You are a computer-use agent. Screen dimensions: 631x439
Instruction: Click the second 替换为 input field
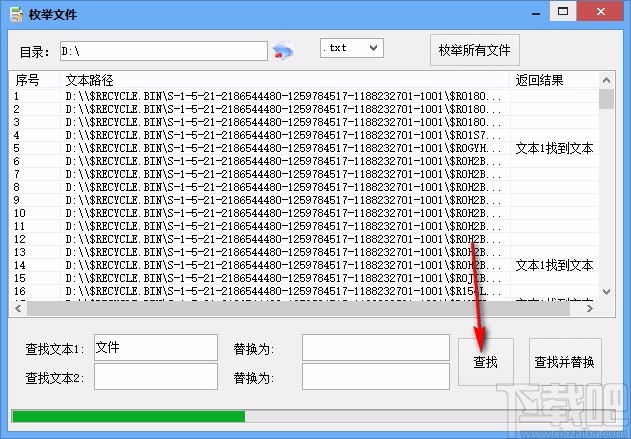point(375,377)
